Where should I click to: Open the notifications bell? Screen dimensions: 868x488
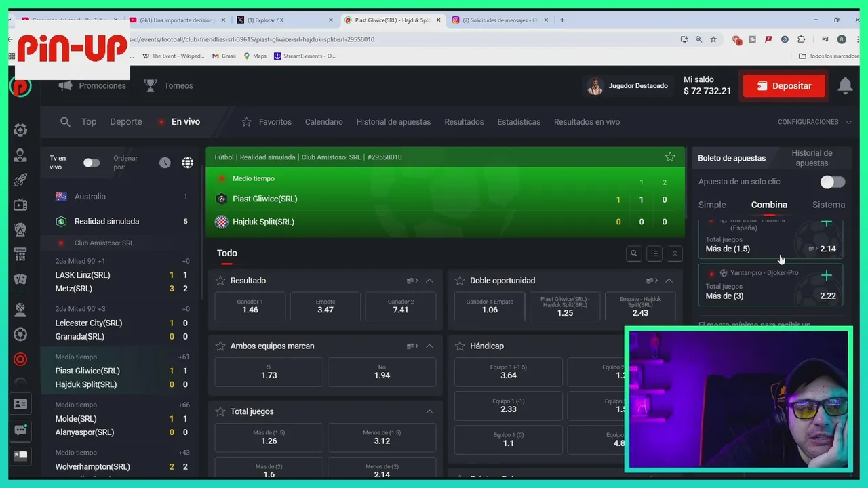845,85
